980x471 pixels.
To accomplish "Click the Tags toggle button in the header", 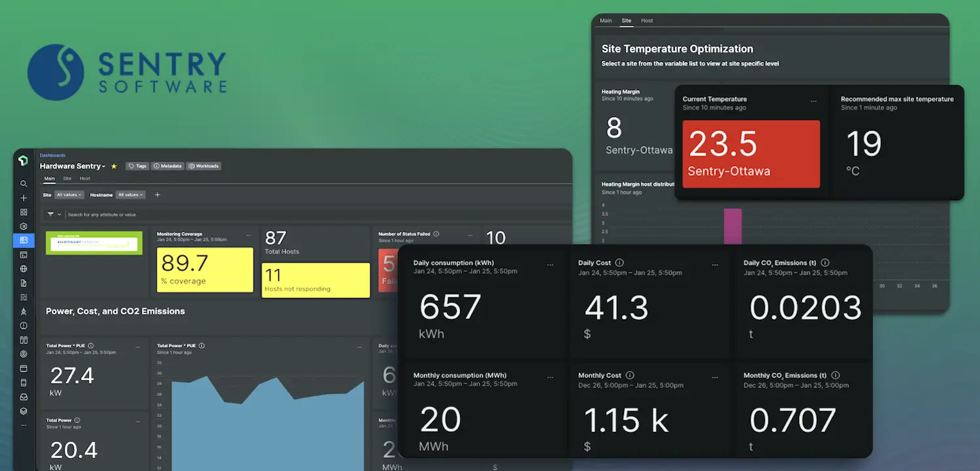I will pyautogui.click(x=137, y=166).
